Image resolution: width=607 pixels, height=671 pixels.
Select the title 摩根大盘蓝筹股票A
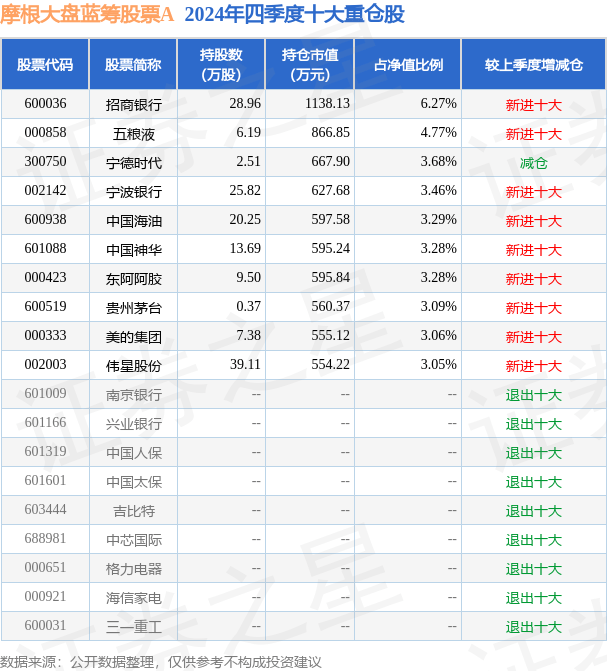(87, 15)
